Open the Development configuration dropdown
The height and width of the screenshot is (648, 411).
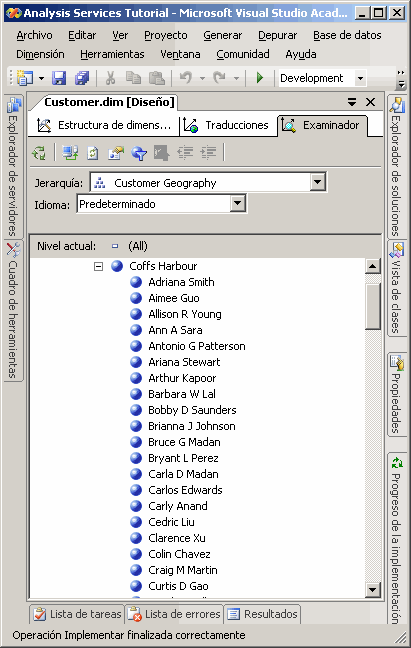pyautogui.click(x=360, y=78)
